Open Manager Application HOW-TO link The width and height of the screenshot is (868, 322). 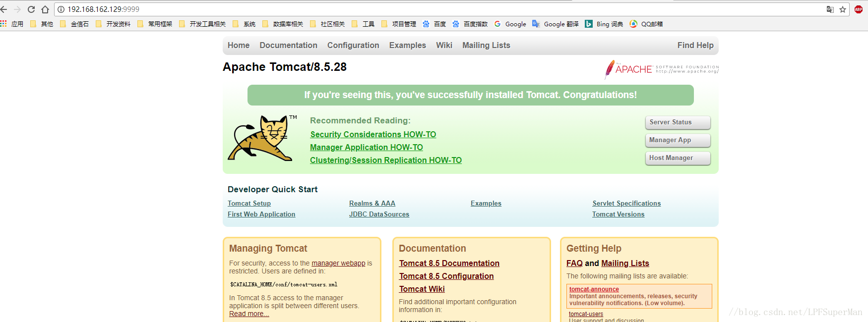[367, 147]
